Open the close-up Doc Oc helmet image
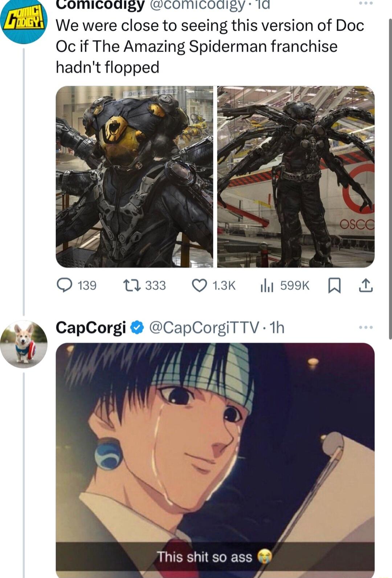Screen dimensions: 392x578 click(x=134, y=177)
